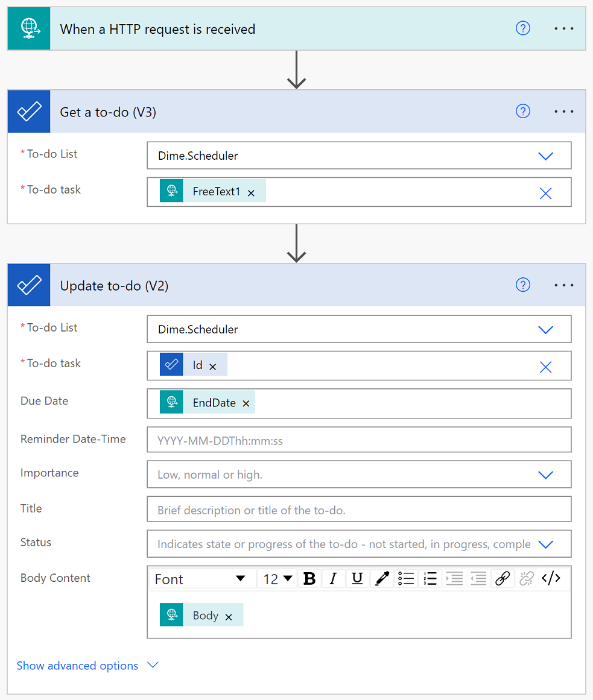Open the font color picker pen
The height and width of the screenshot is (700, 593).
click(x=382, y=579)
